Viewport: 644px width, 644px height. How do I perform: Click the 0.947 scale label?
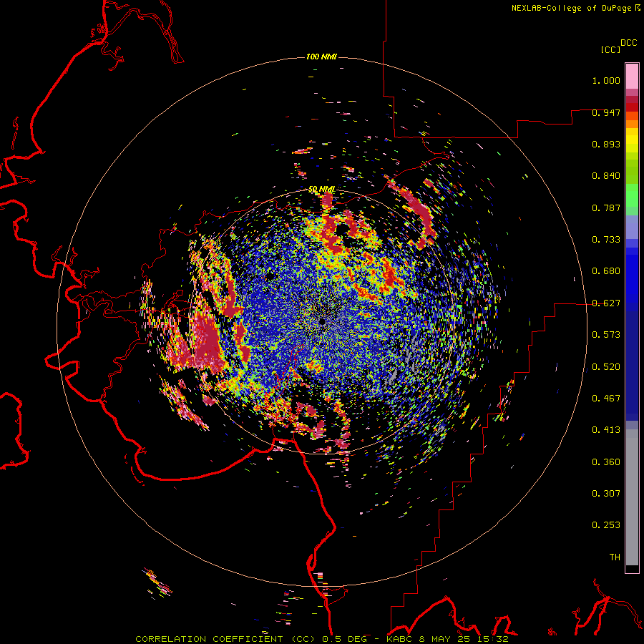[x=606, y=112]
